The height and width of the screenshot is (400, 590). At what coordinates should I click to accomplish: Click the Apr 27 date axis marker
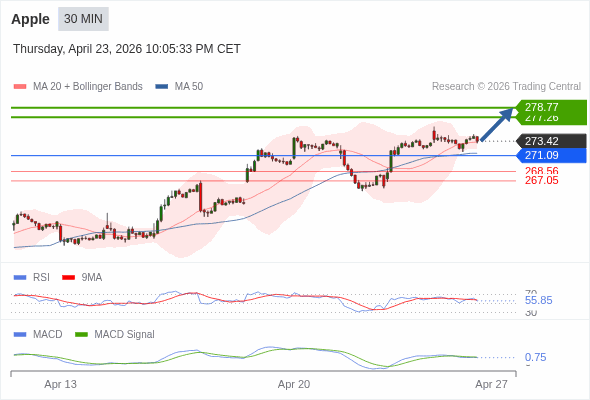click(491, 384)
